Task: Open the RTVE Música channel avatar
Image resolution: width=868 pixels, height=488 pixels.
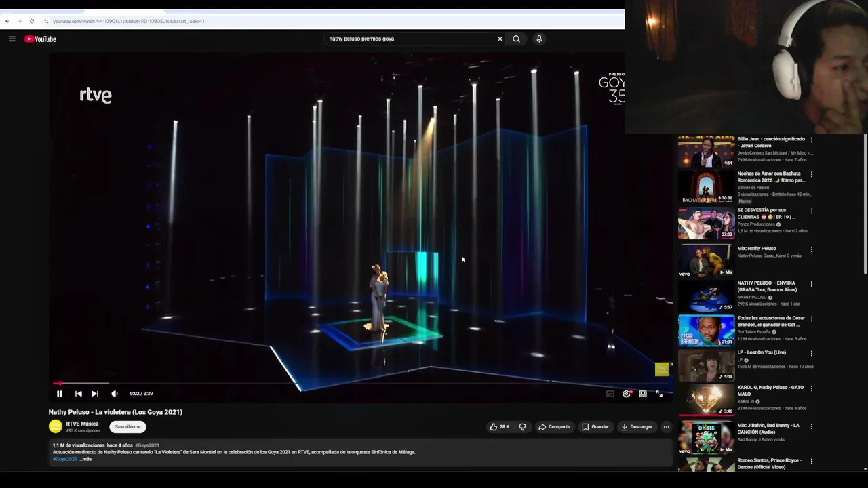Action: point(56,426)
